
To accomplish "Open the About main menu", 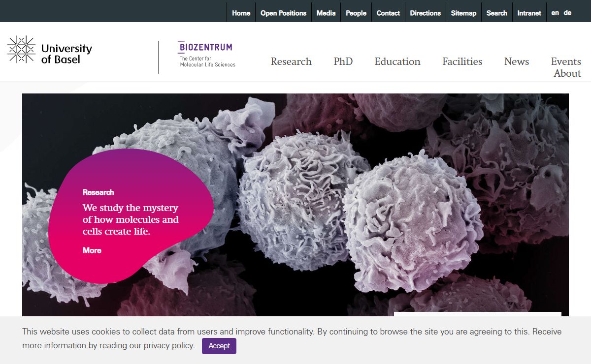I will click(x=567, y=73).
